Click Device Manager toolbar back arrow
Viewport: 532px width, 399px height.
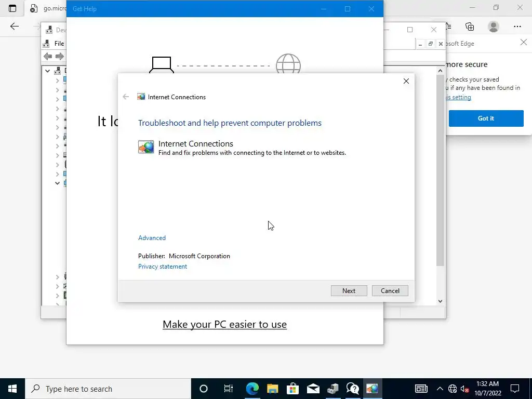pos(48,56)
